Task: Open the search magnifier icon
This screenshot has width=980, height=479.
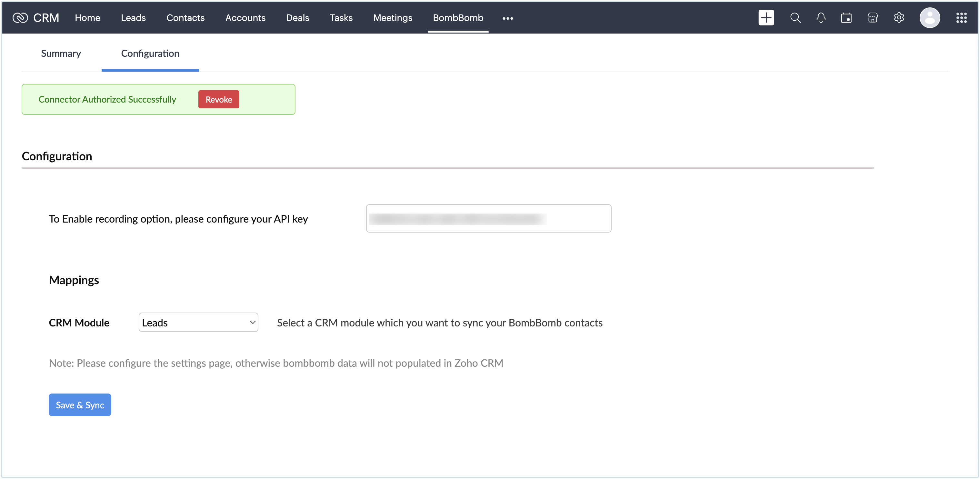Action: click(x=795, y=18)
